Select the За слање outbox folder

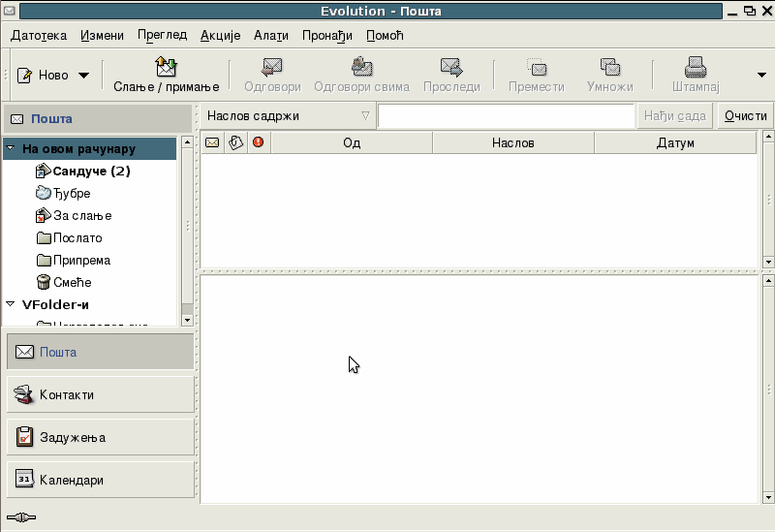(74, 215)
